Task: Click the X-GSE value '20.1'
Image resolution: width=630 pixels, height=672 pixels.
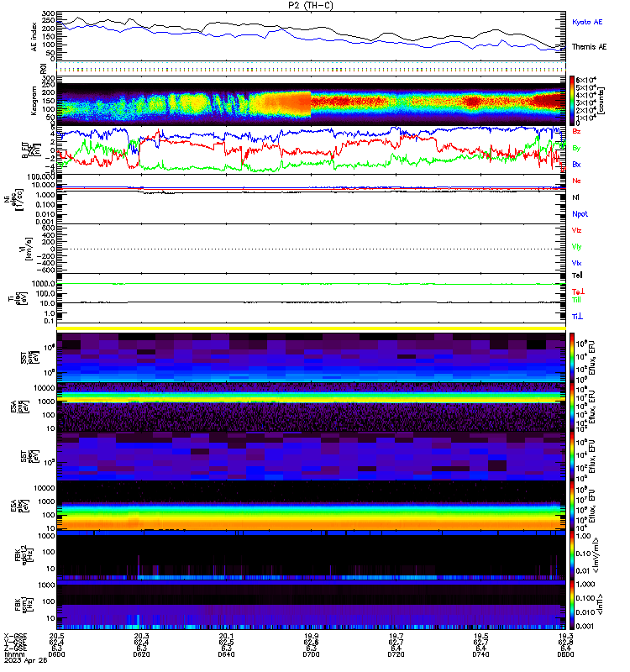Action: [x=226, y=636]
